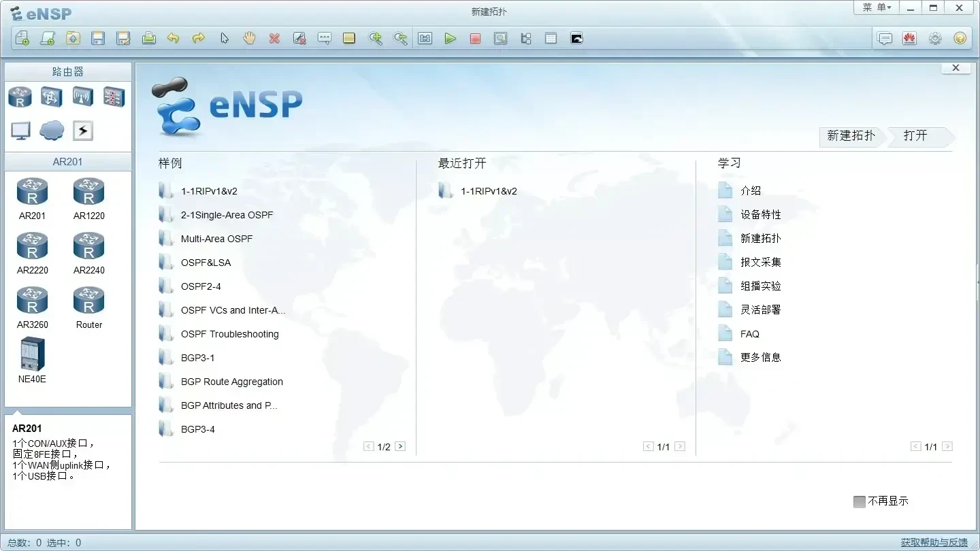Screen dimensions: 980x551
Task: Open settings with the gear icon
Action: (x=935, y=38)
